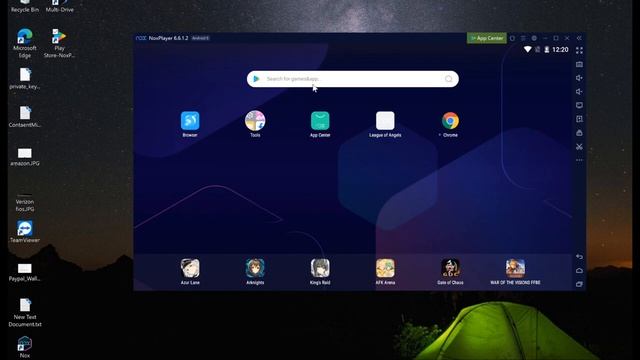
Task: Open the Tools folder icon
Action: [255, 121]
